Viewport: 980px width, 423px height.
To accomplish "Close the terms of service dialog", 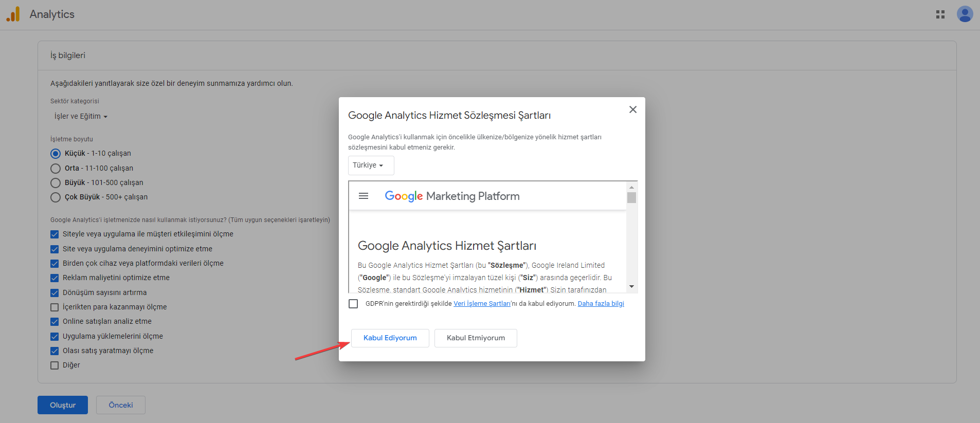I will 633,109.
